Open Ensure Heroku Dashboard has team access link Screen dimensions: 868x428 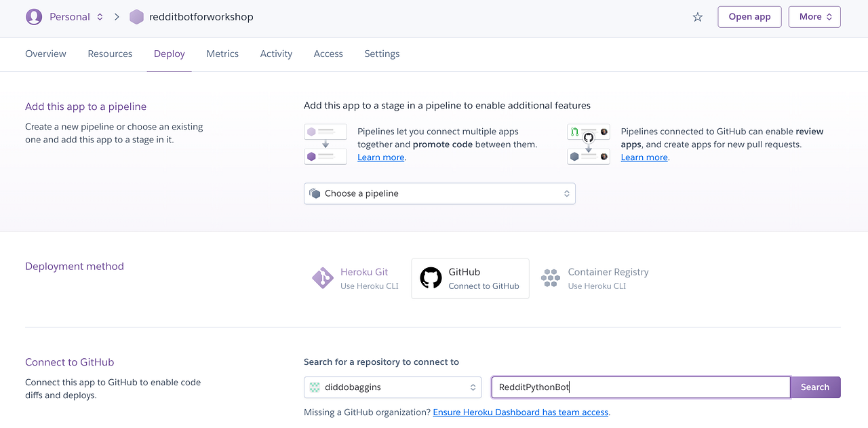point(521,412)
